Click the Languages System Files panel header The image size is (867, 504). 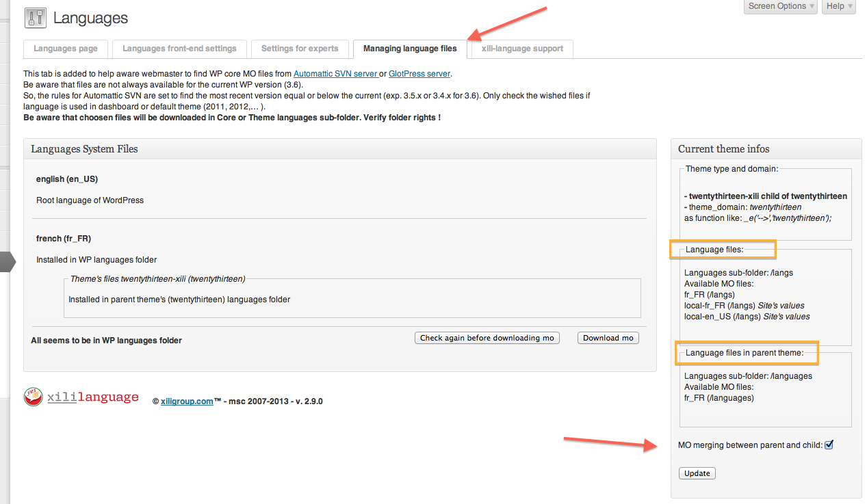click(x=340, y=149)
